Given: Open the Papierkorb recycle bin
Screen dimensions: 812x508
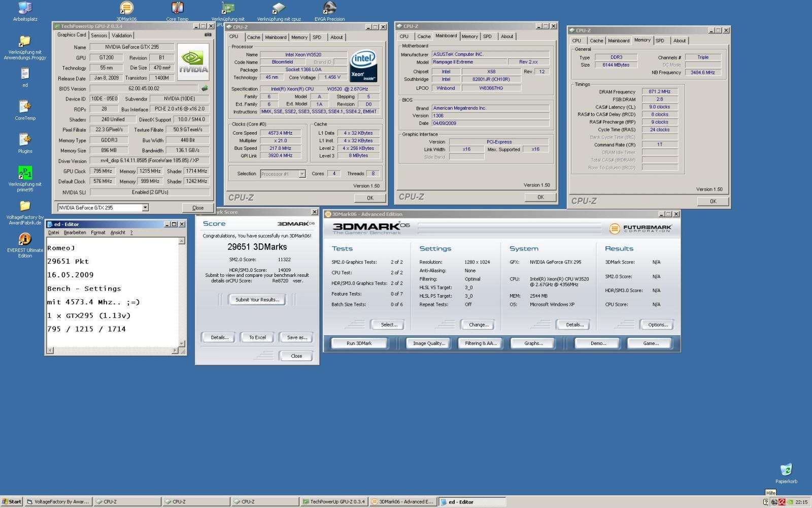Looking at the screenshot, I should [x=786, y=473].
